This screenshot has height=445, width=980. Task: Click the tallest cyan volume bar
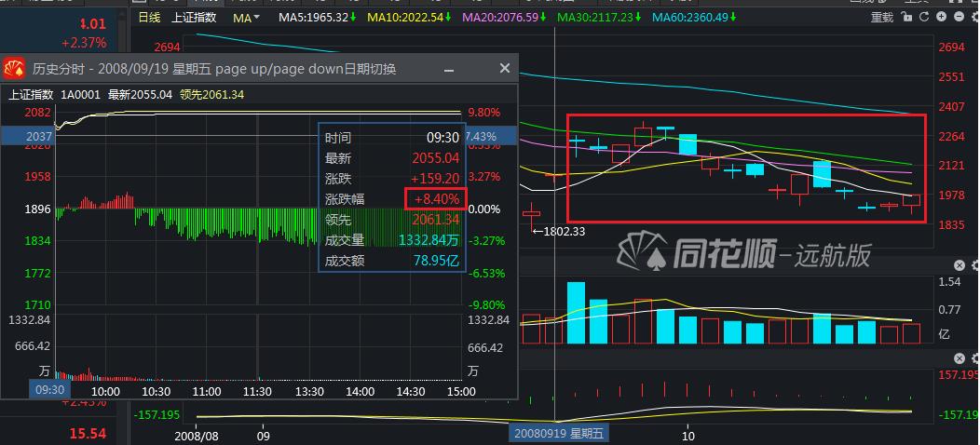pyautogui.click(x=576, y=313)
